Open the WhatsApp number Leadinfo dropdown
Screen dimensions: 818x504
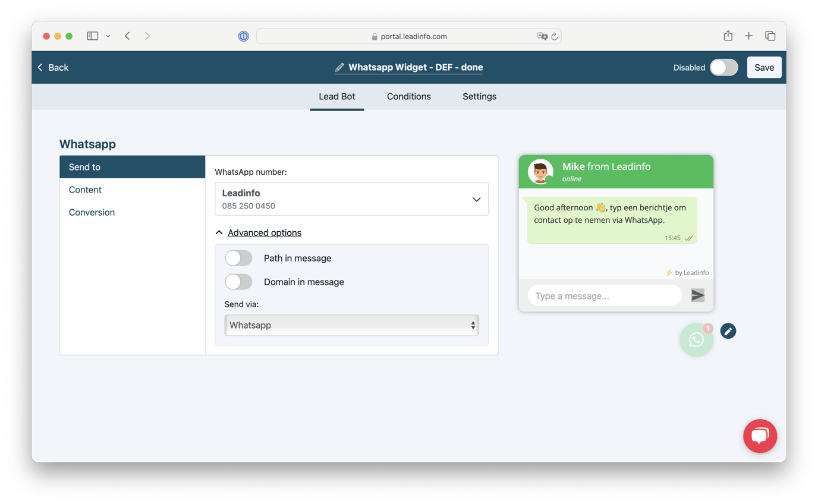tap(351, 199)
